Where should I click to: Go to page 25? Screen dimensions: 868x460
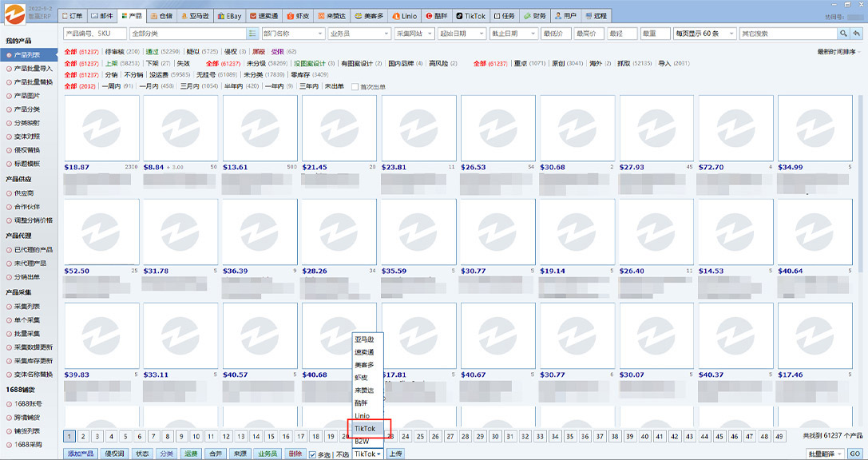420,437
